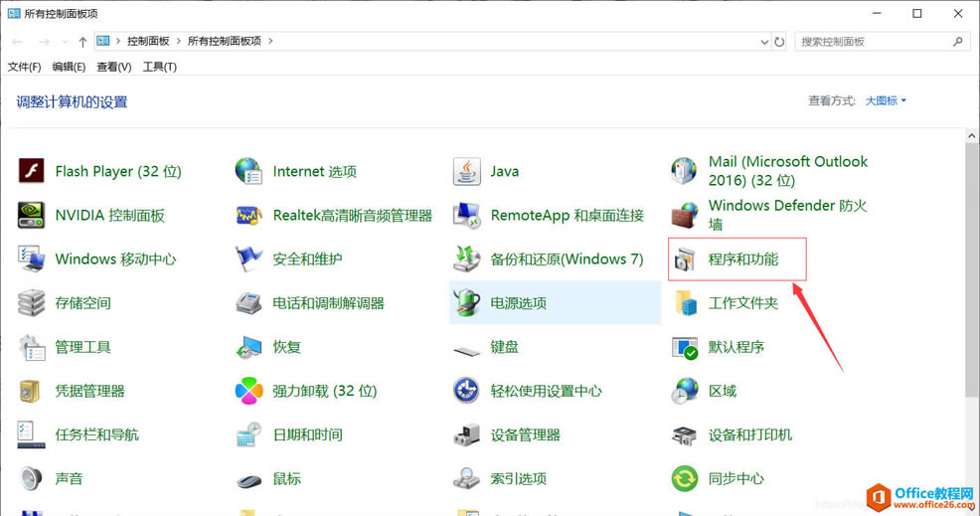Image resolution: width=980 pixels, height=516 pixels.
Task: Expand the address bar history dropdown arrow
Action: click(763, 42)
